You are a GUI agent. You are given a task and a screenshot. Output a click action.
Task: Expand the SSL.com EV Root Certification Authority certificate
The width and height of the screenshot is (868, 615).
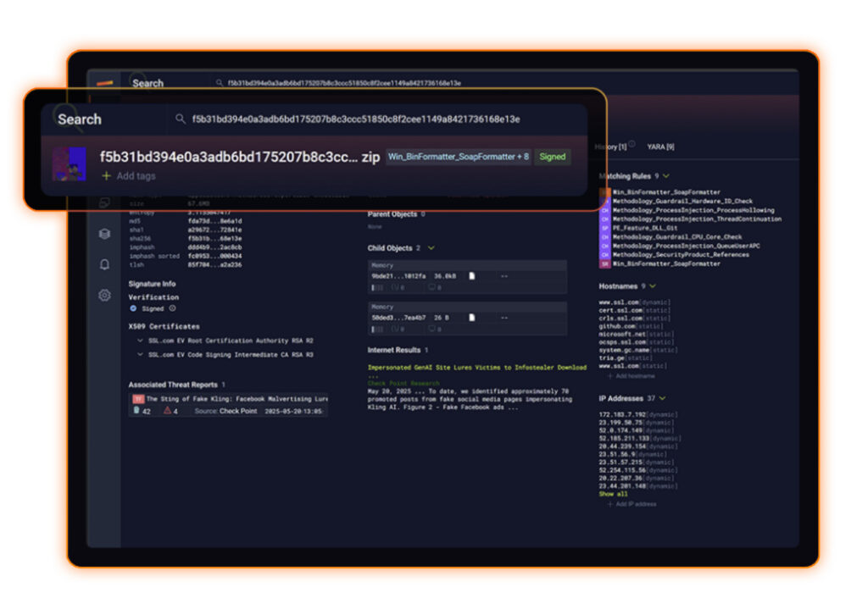pos(140,341)
